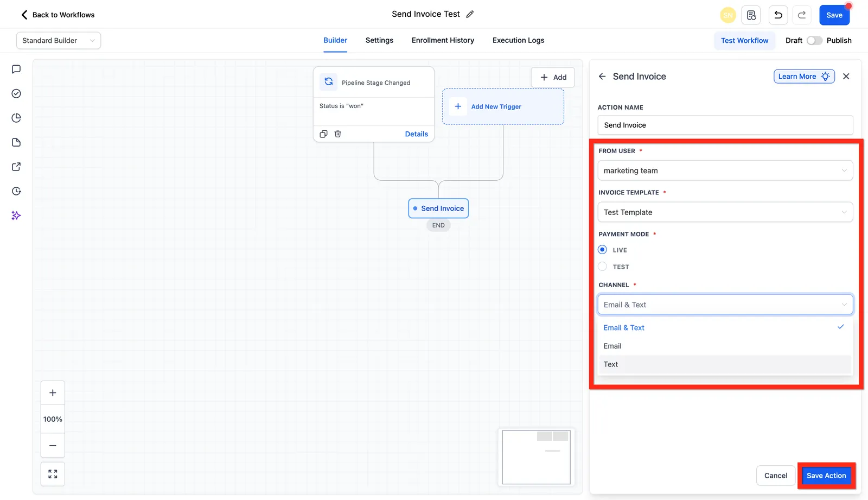Toggle the Draft/Publish switch
Image resolution: width=868 pixels, height=500 pixels.
(814, 41)
